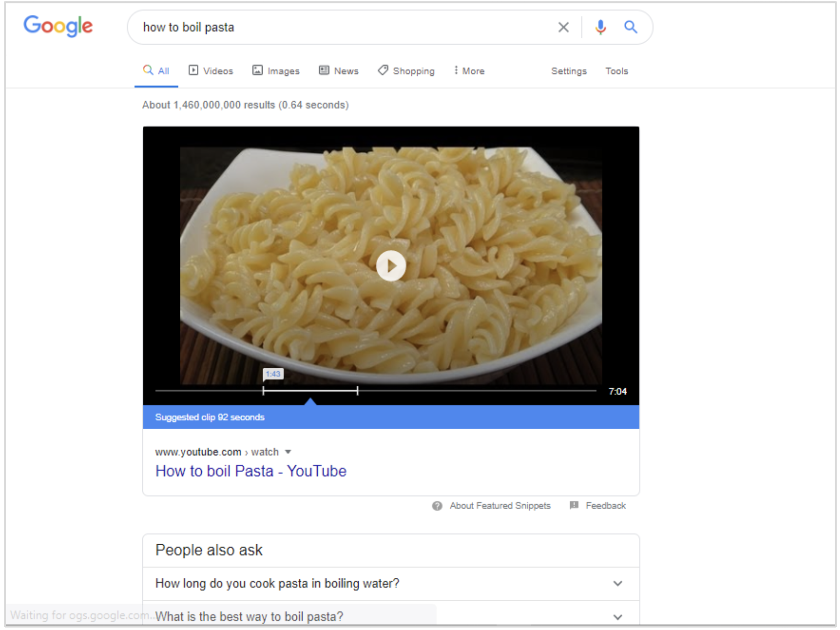Select the All results tab
This screenshot has height=630, width=840.
(x=156, y=71)
